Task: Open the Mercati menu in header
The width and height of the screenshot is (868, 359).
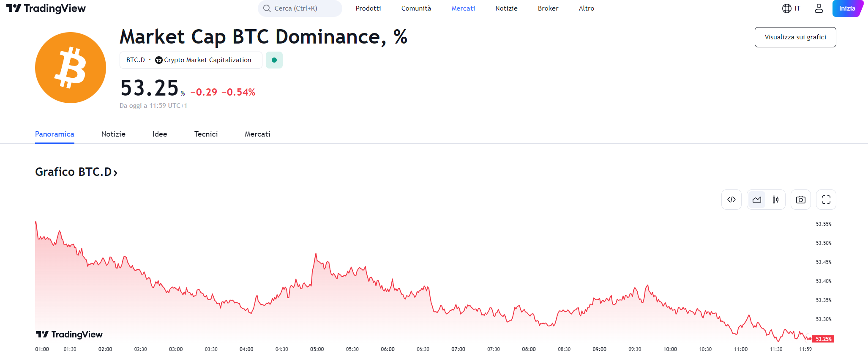Action: pos(463,8)
